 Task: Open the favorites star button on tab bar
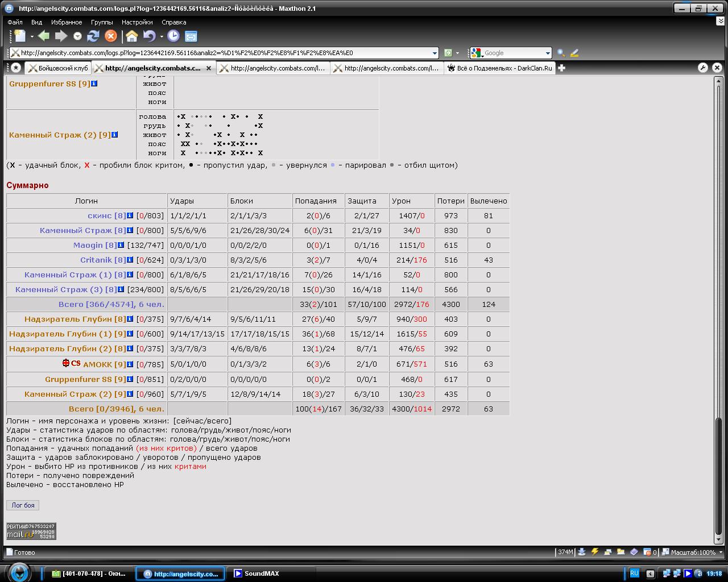[x=16, y=68]
